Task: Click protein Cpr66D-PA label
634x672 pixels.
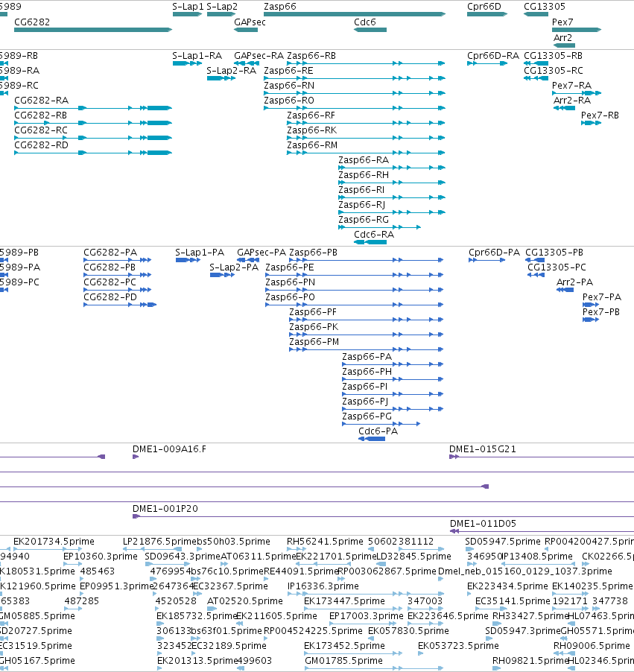Action: pyautogui.click(x=494, y=253)
